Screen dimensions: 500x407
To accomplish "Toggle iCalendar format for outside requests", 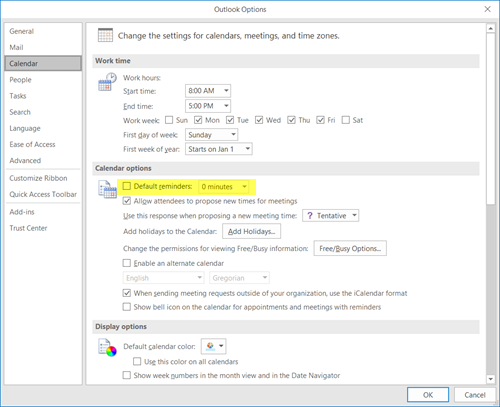I will point(127,293).
